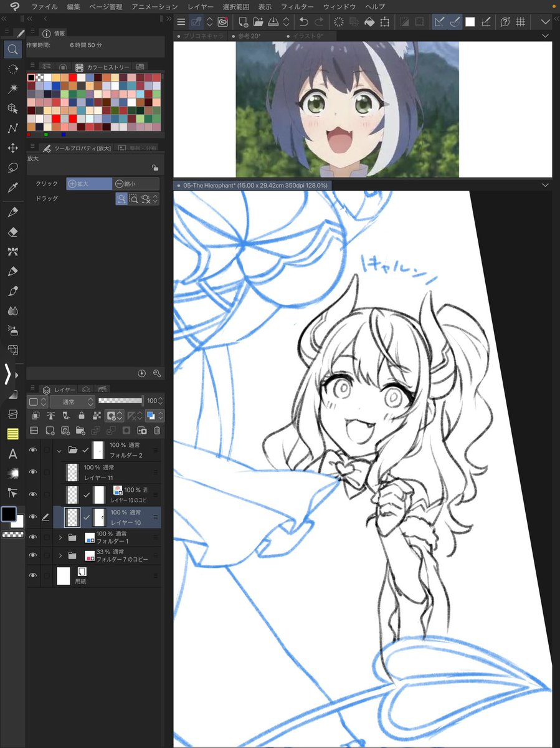The image size is (560, 748).
Task: Expand the command bar overflow chevron
Action: coord(546,22)
